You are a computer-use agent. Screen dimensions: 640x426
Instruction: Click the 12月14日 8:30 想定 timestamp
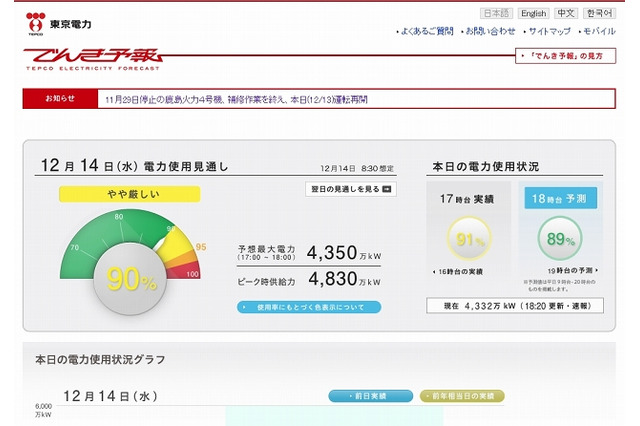coord(357,169)
